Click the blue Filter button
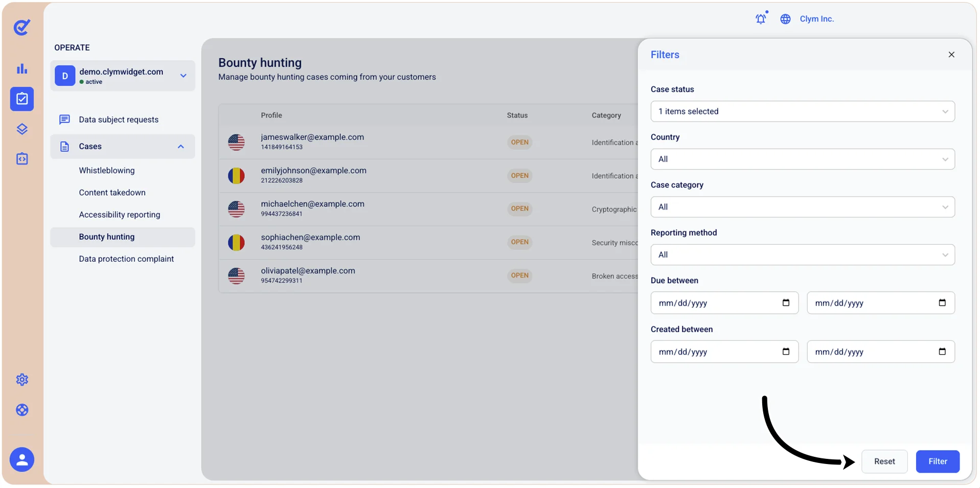 937,461
